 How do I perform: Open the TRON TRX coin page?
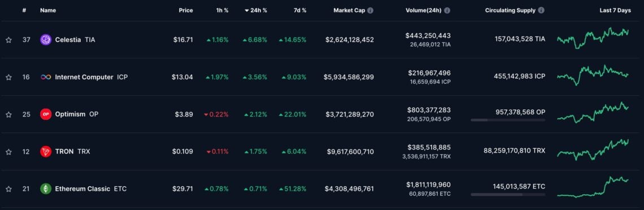[72, 152]
